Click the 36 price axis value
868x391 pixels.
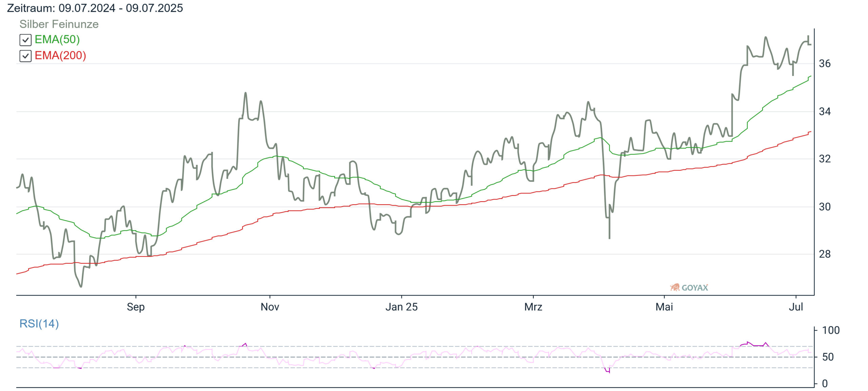[825, 63]
